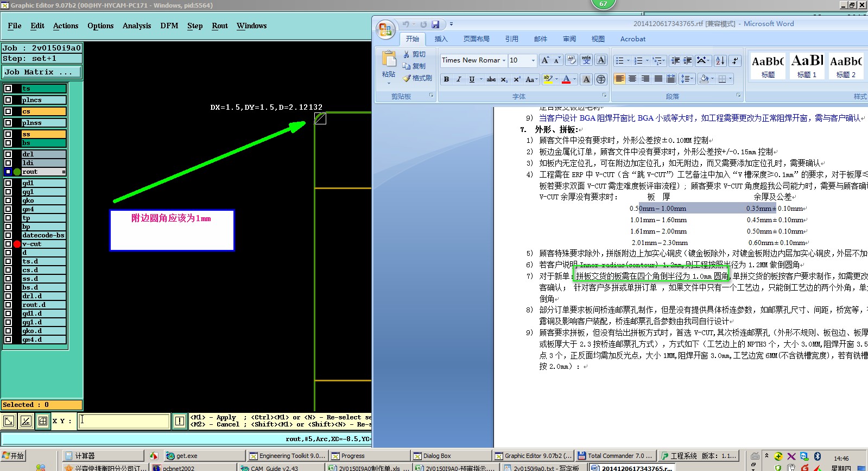The image size is (868, 471).
Task: Toggle checkbox for drl layer
Action: (8, 154)
